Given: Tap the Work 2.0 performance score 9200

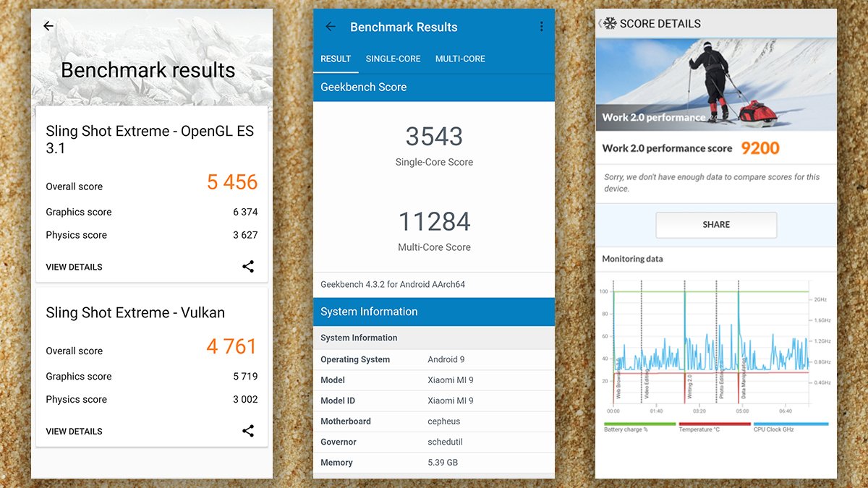Looking at the screenshot, I should [760, 148].
